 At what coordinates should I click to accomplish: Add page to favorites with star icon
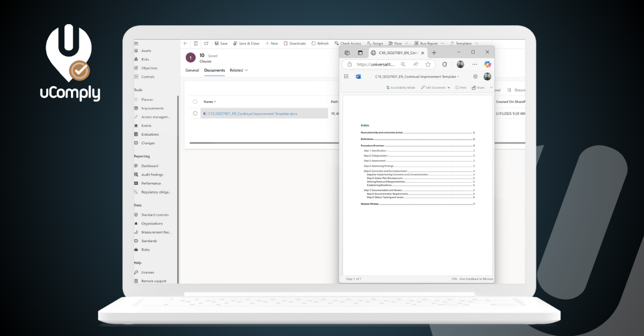[x=428, y=64]
